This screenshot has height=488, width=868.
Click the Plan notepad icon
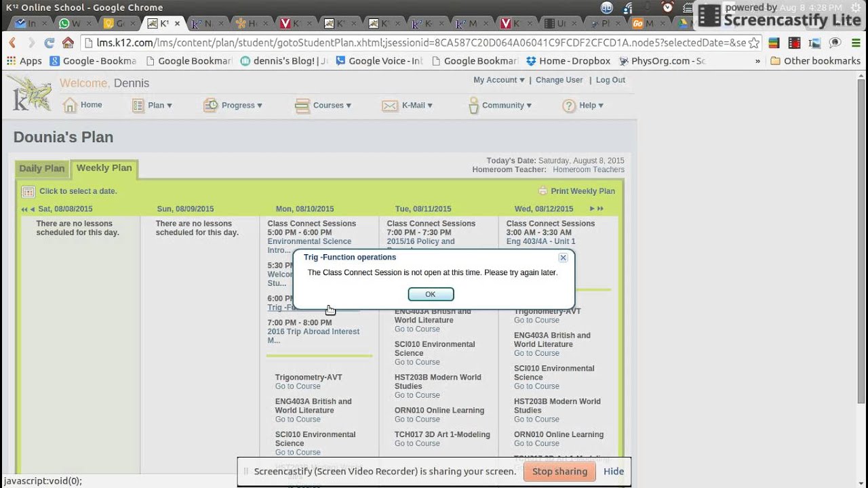[x=138, y=106]
